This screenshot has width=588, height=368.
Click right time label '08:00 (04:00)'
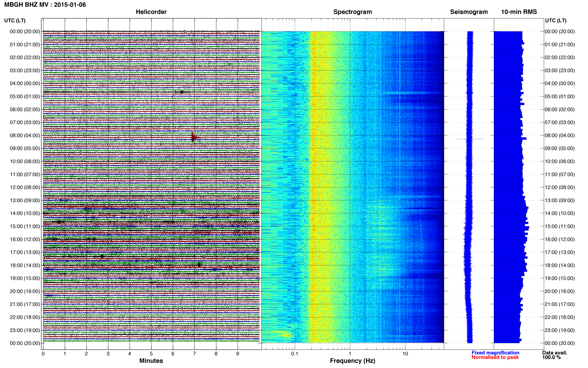560,135
